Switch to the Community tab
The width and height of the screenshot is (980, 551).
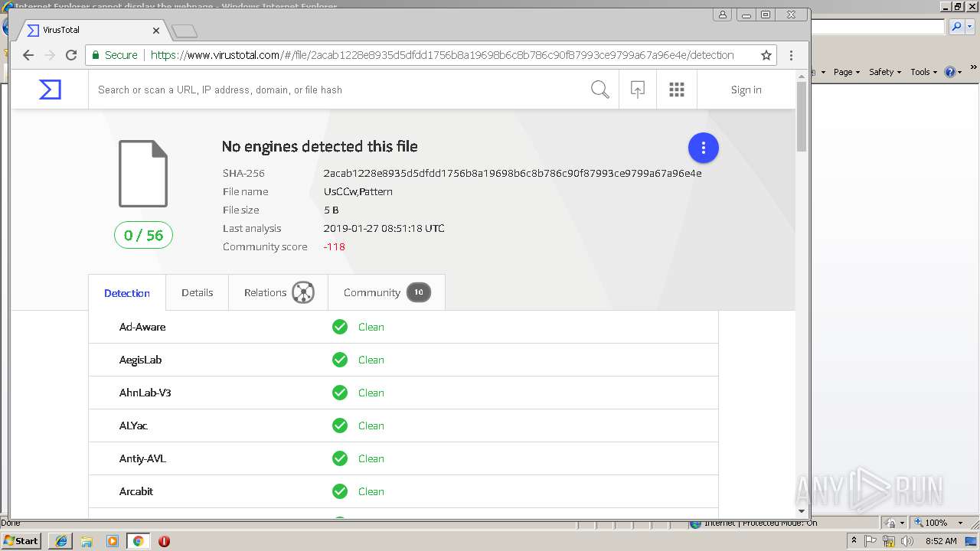387,292
